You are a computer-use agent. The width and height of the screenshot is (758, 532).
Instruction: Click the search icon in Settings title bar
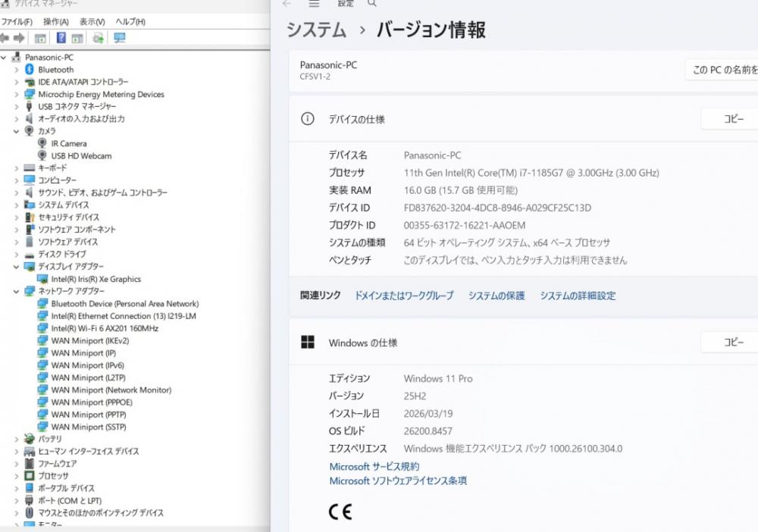[x=371, y=3]
